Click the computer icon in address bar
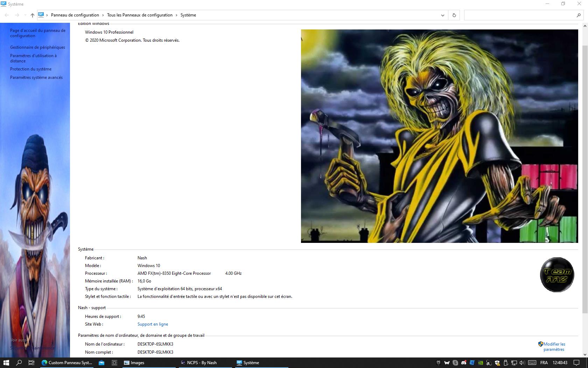588x368 pixels. pos(41,15)
